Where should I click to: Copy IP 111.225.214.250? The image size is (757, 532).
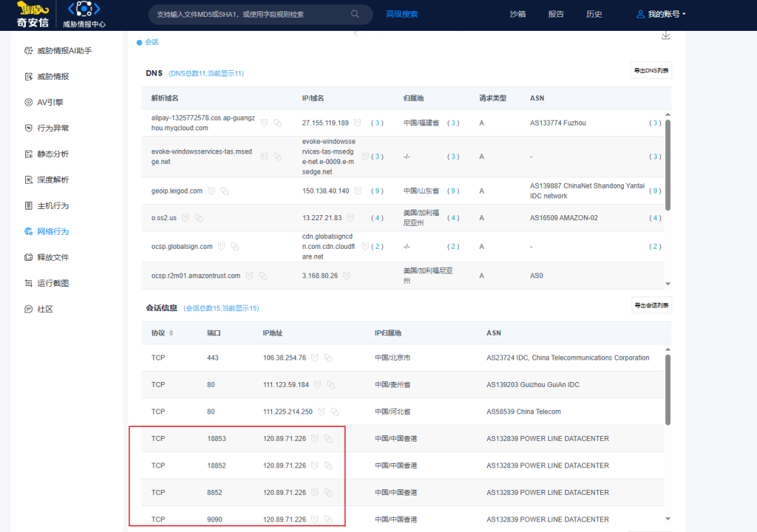click(x=335, y=412)
